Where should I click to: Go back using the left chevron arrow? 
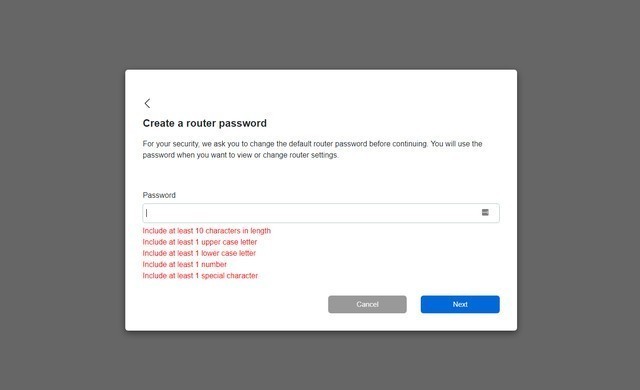coord(147,103)
